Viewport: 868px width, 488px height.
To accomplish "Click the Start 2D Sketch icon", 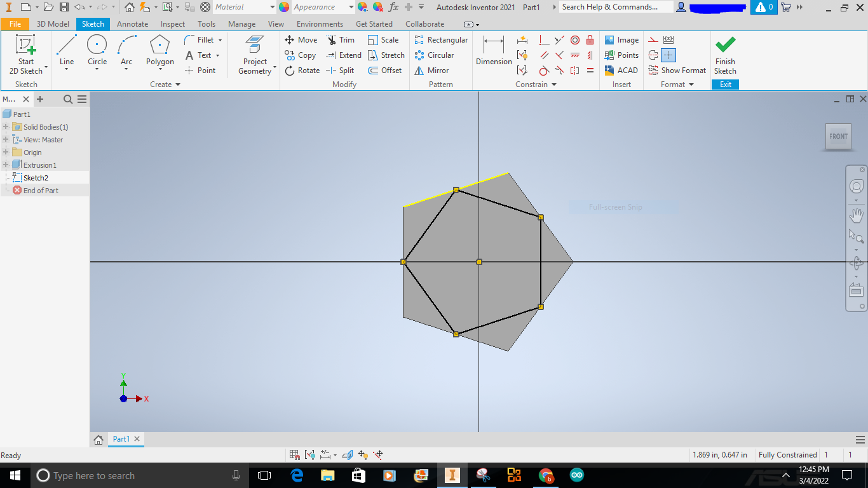I will coord(26,45).
